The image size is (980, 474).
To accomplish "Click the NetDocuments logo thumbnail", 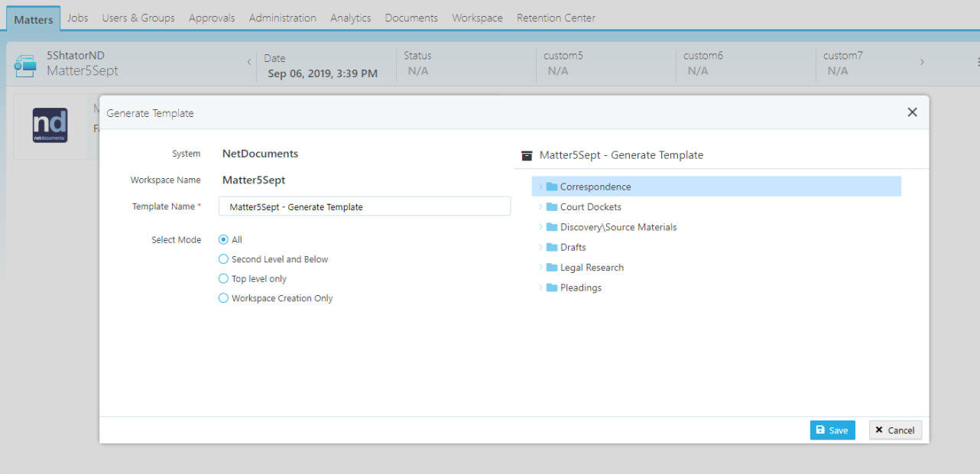I will click(x=50, y=125).
